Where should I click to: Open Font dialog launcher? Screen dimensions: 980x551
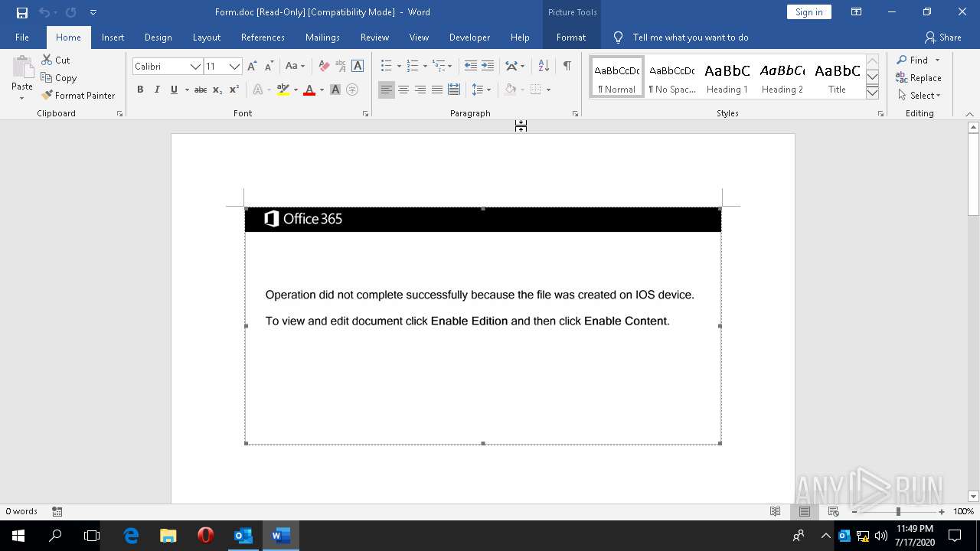click(x=364, y=114)
